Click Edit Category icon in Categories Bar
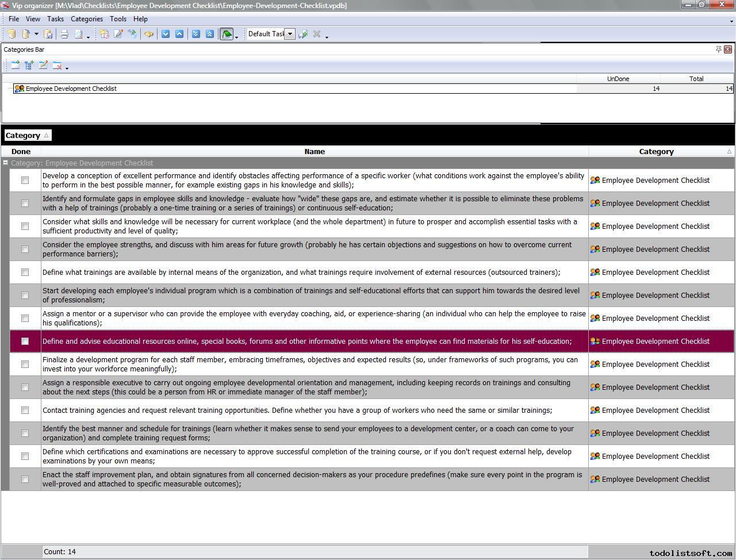This screenshot has height=560, width=736. point(43,66)
